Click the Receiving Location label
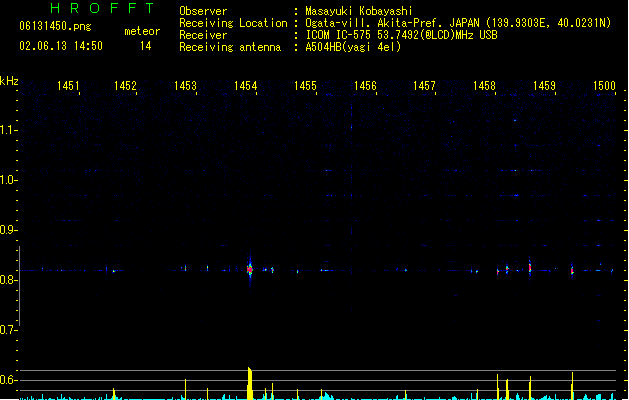Screen dimensions: 629x400 click(233, 23)
